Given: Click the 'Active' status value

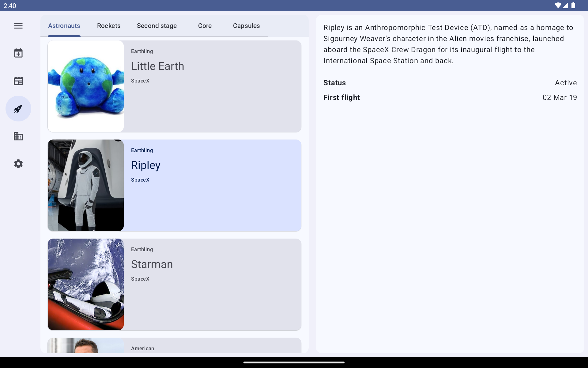Looking at the screenshot, I should (566, 83).
